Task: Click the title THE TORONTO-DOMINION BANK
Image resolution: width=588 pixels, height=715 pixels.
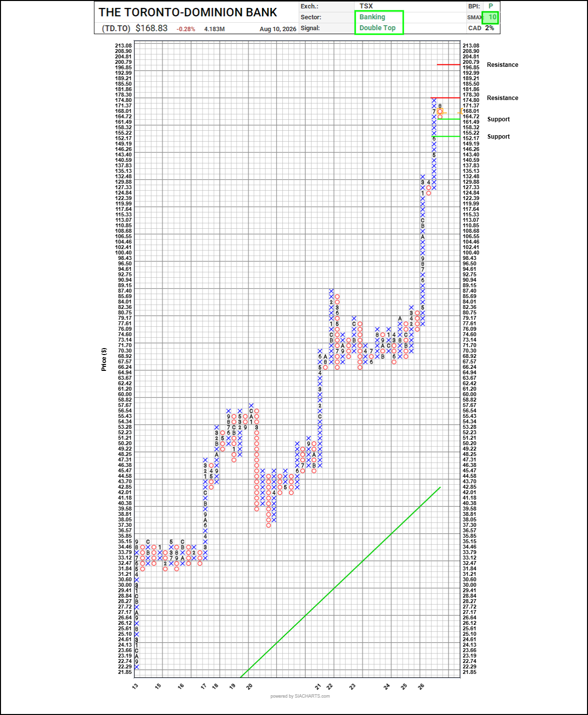Action: click(x=188, y=12)
